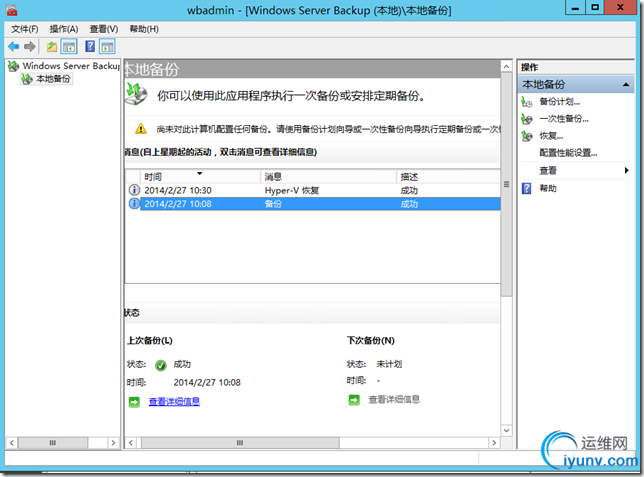This screenshot has height=477, width=644.
Task: Click the 成功 description of Hyper-V 恢复 row
Action: [x=409, y=191]
